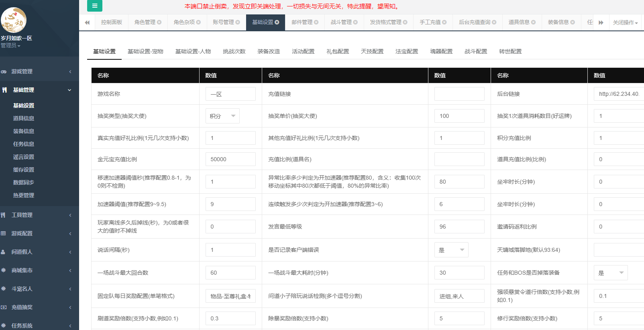Click the 管理员 user avatar image
Viewport: 644px width, 330px height.
click(x=14, y=20)
